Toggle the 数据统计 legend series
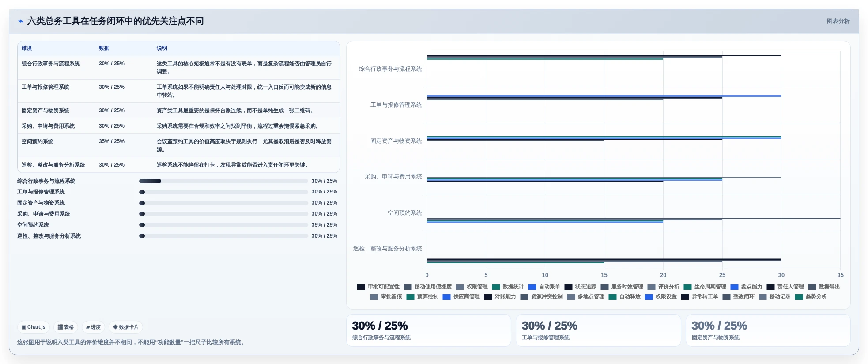868x364 pixels. point(508,287)
